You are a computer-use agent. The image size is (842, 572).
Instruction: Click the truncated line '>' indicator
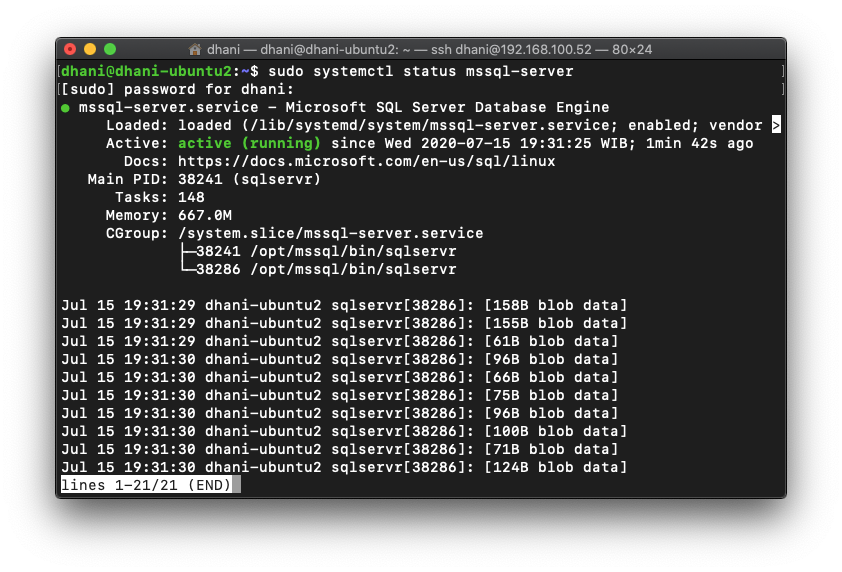[x=776, y=125]
